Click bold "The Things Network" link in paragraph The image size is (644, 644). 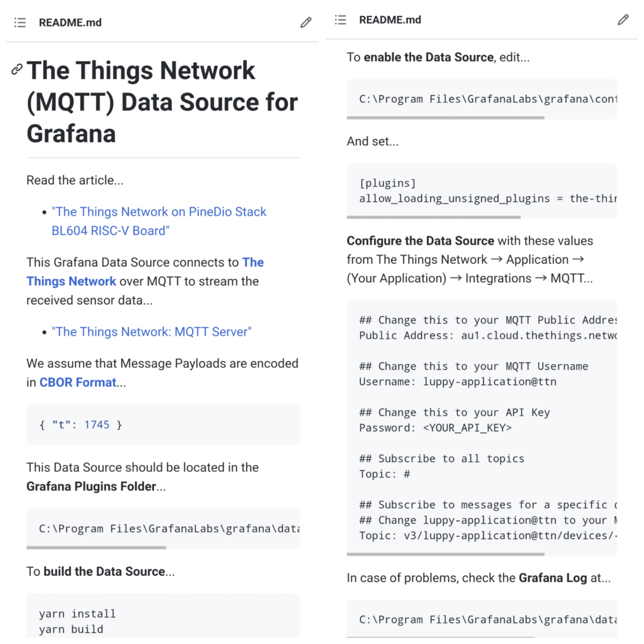[x=71, y=281]
